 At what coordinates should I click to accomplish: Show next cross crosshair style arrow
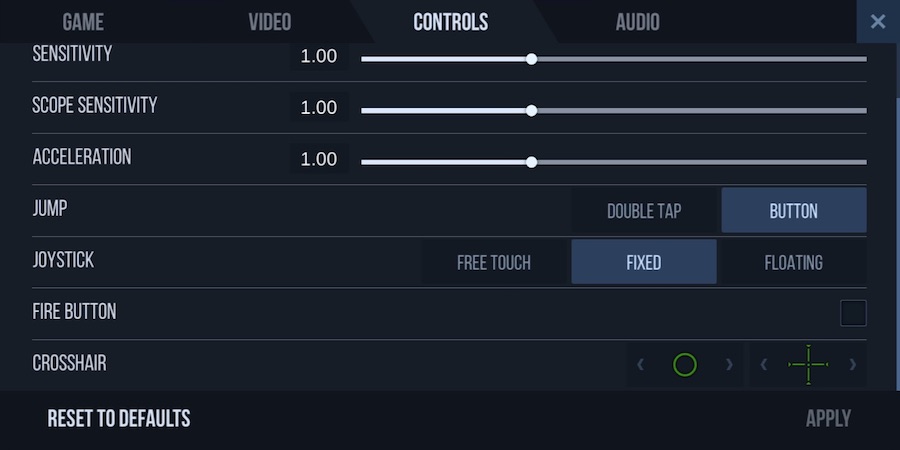pyautogui.click(x=853, y=364)
